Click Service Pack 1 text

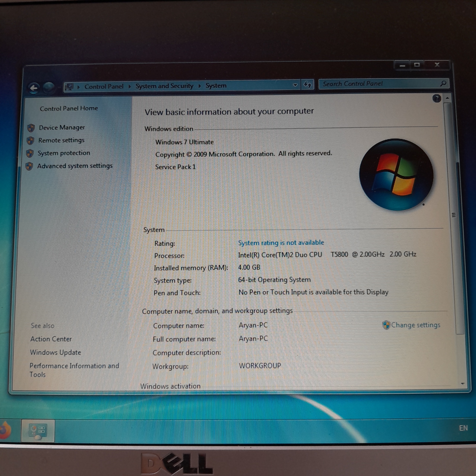175,167
